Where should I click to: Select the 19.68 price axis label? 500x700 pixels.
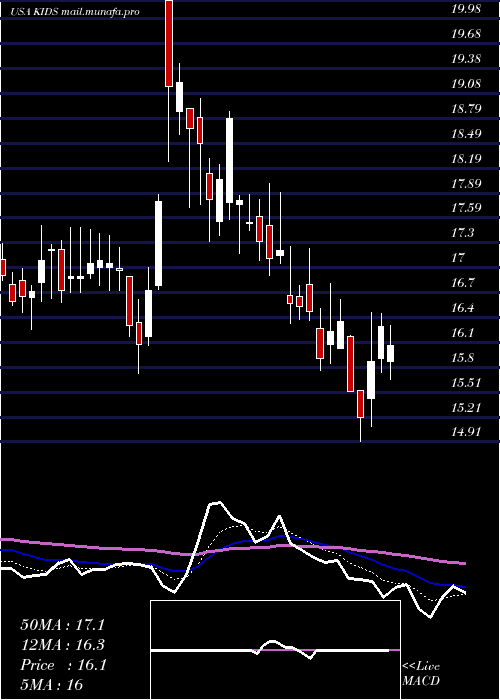coord(466,34)
